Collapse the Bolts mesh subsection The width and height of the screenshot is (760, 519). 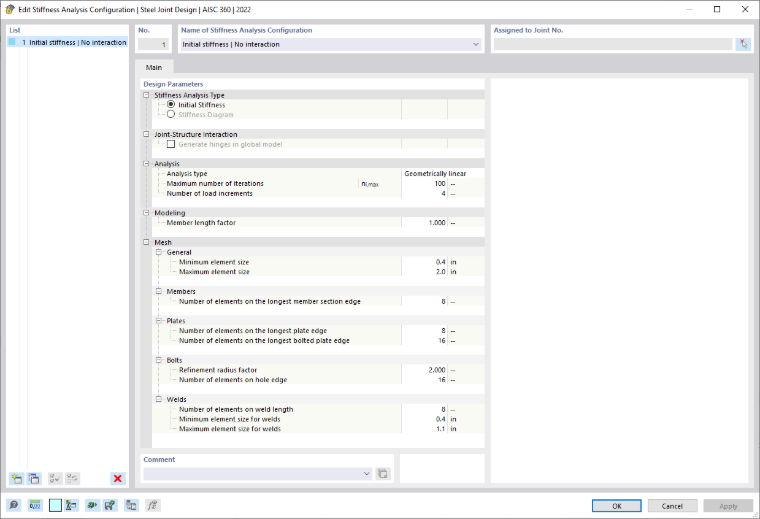pos(158,360)
